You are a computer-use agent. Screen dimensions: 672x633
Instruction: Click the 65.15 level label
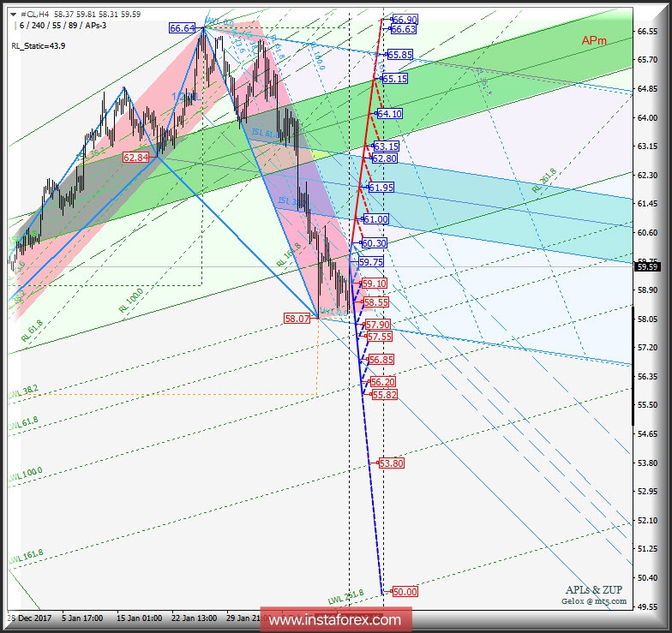coord(394,79)
